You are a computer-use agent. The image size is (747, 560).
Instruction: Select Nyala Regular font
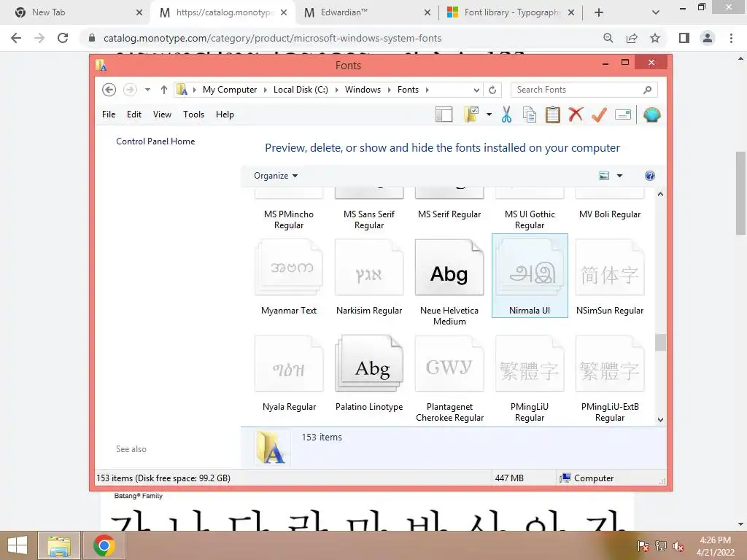tap(289, 373)
